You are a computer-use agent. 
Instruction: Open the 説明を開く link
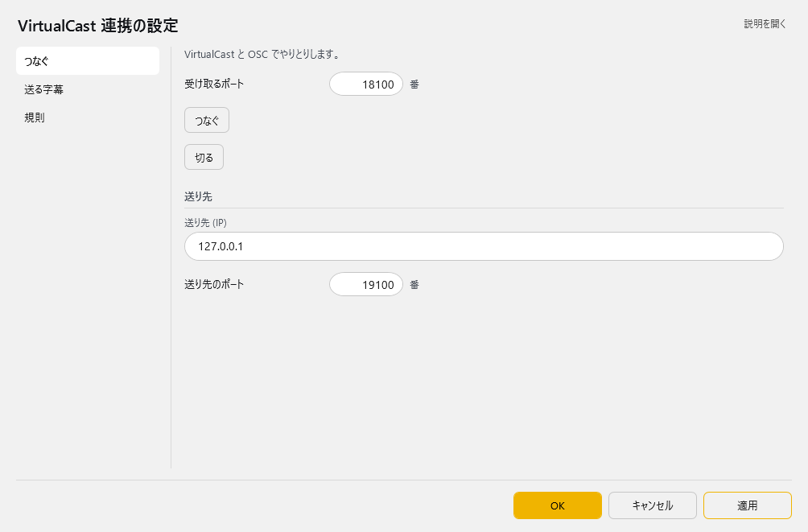[765, 23]
